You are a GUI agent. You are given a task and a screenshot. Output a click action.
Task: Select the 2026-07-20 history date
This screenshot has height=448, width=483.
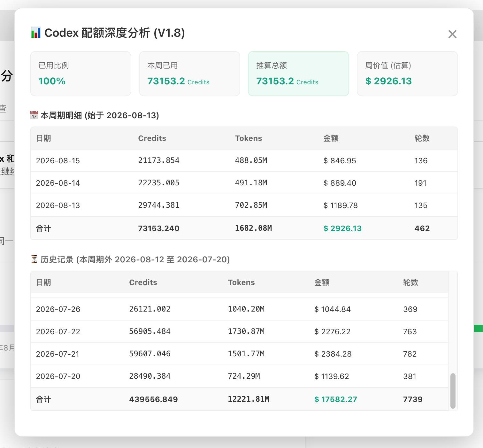[58, 376]
